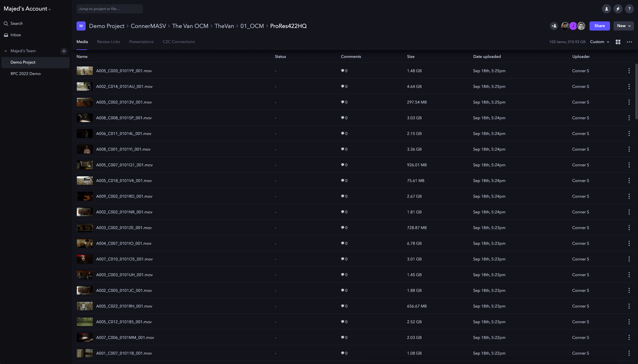The image size is (638, 364).
Task: Add new project to Majed's Team
Action: [x=64, y=51]
